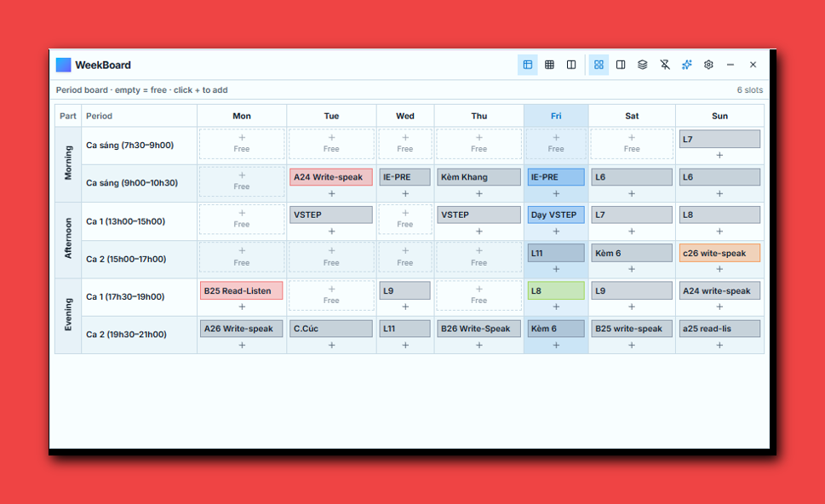Select the dense grid view icon
The width and height of the screenshot is (825, 504).
(549, 65)
